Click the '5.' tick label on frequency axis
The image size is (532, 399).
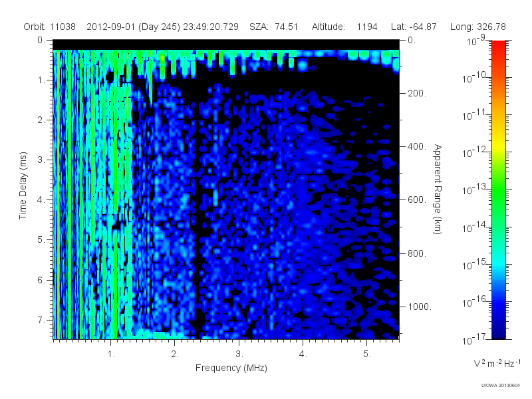(367, 354)
